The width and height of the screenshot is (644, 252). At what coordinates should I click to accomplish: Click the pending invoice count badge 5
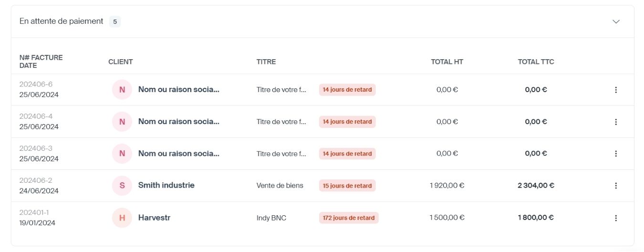click(115, 21)
